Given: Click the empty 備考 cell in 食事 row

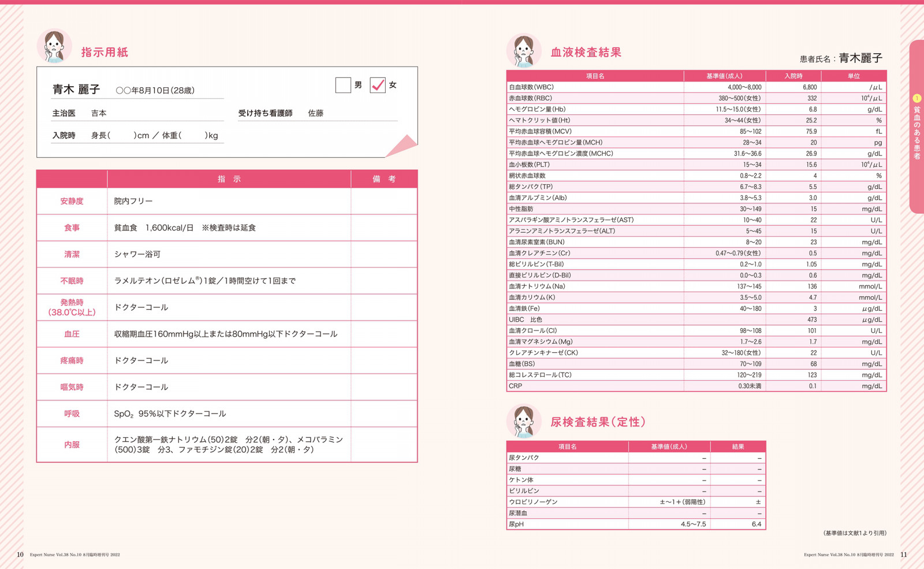Looking at the screenshot, I should coord(384,228).
